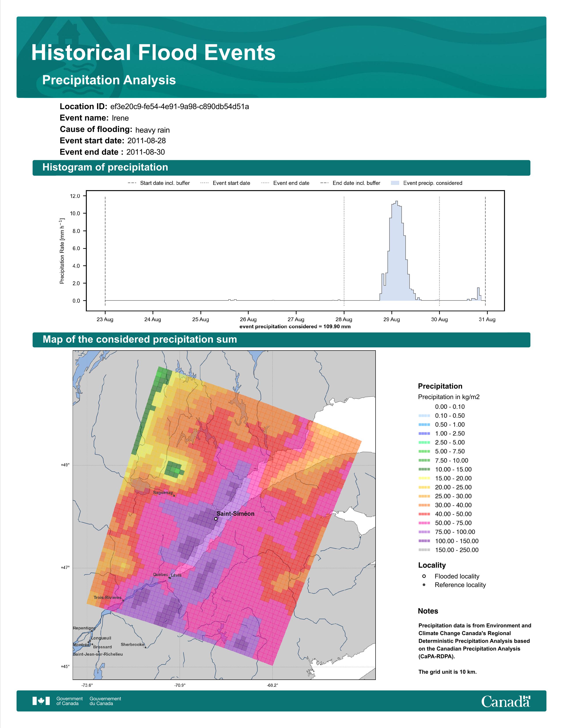
Task: Click the Precipitation Analysis subtitle
Action: pyautogui.click(x=109, y=80)
